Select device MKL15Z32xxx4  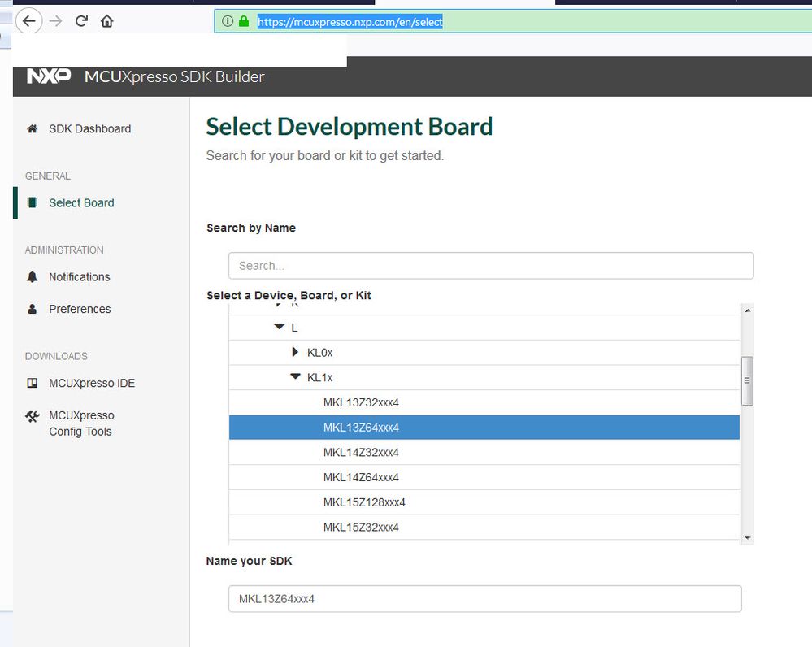484,527
